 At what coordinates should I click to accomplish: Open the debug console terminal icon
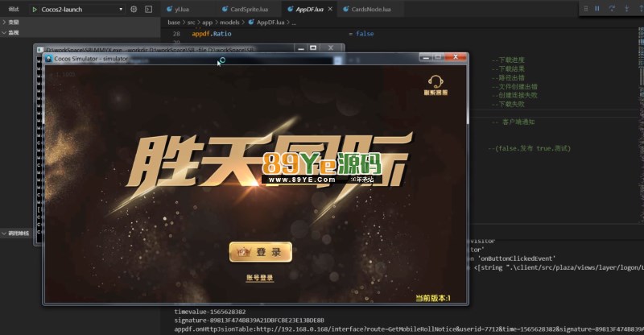149,9
